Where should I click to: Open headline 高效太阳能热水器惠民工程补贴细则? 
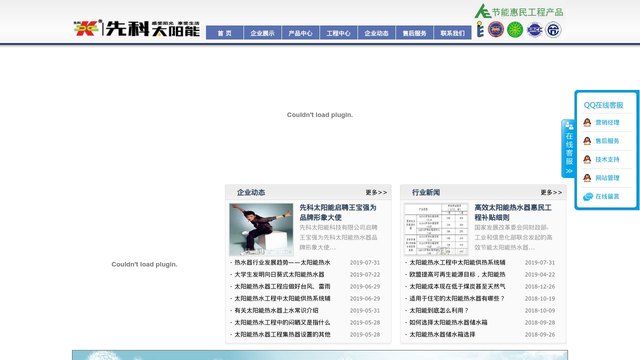(x=513, y=212)
